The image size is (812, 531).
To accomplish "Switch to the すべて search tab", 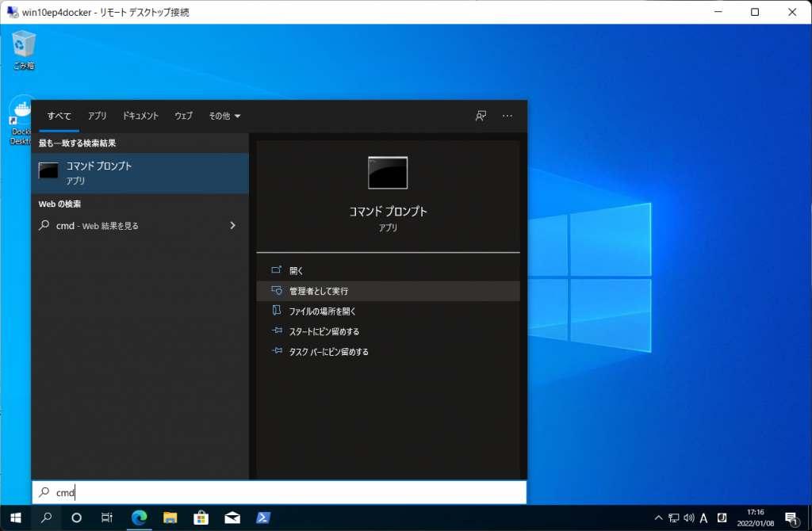I will [59, 116].
